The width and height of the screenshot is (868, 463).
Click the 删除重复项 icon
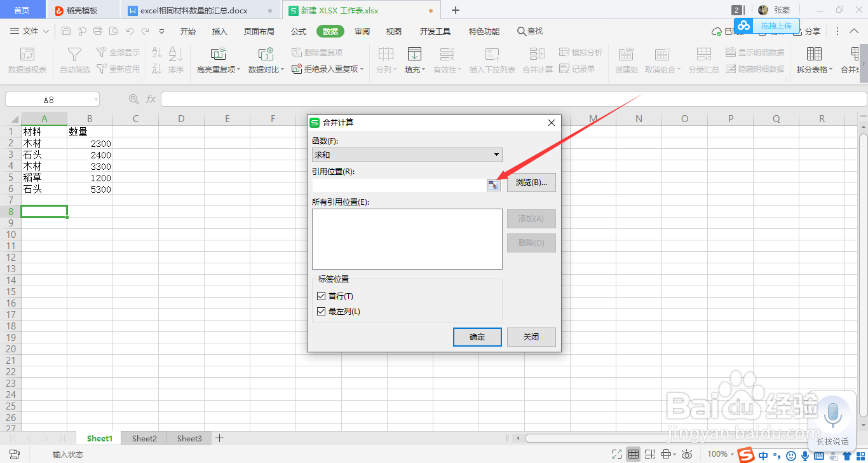[297, 52]
